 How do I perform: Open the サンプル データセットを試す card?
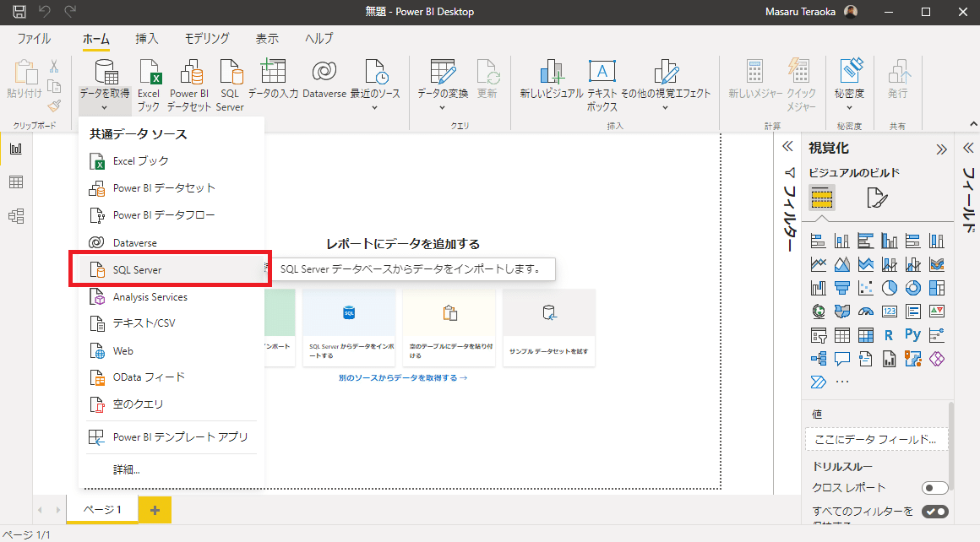[x=549, y=328]
